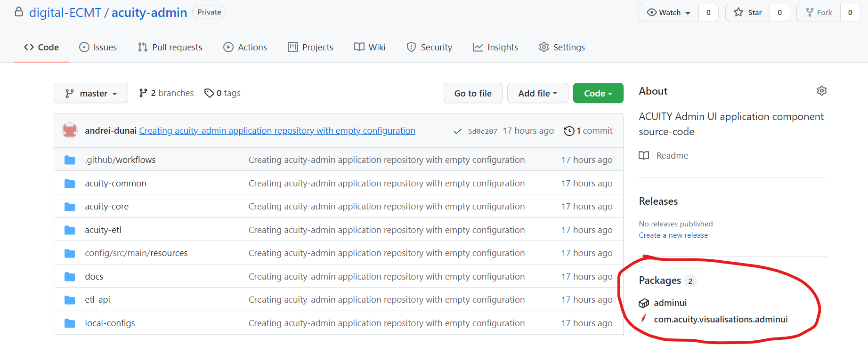868x345 pixels.
Task: Expand the green Code download dropdown
Action: point(598,93)
